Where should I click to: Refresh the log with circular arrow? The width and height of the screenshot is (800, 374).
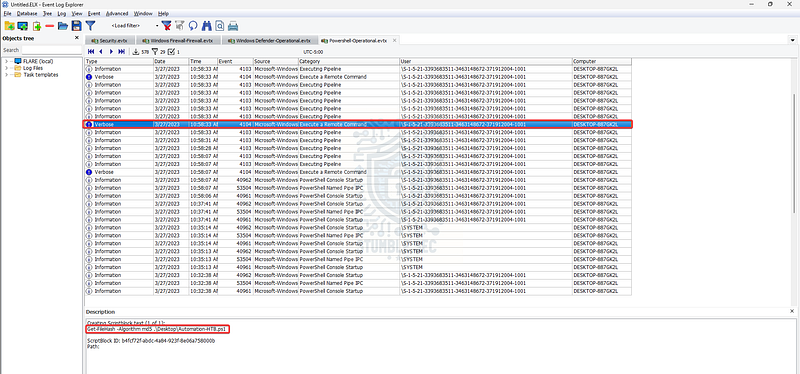pos(193,26)
